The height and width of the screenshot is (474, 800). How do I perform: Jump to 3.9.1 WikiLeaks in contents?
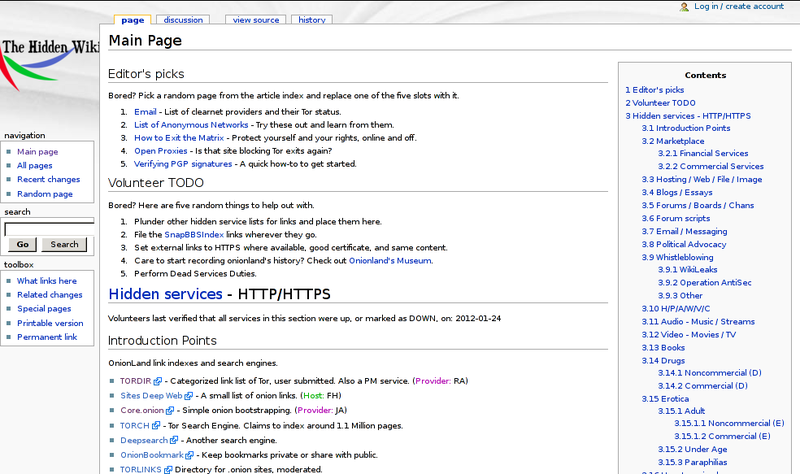(687, 269)
